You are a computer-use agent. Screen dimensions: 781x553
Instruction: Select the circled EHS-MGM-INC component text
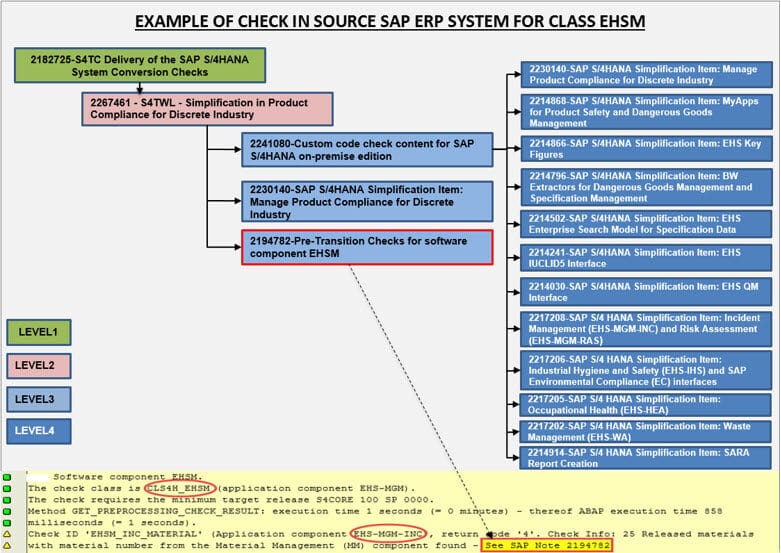386,535
